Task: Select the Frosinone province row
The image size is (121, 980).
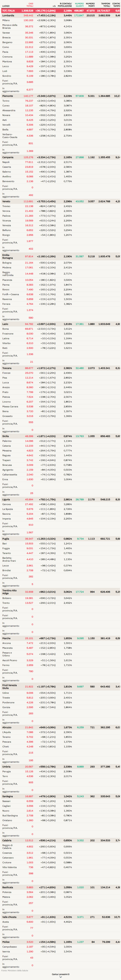Action: click(61, 334)
